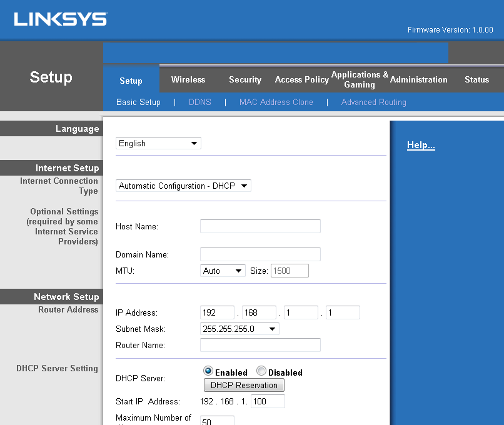Open the Help link

point(421,145)
